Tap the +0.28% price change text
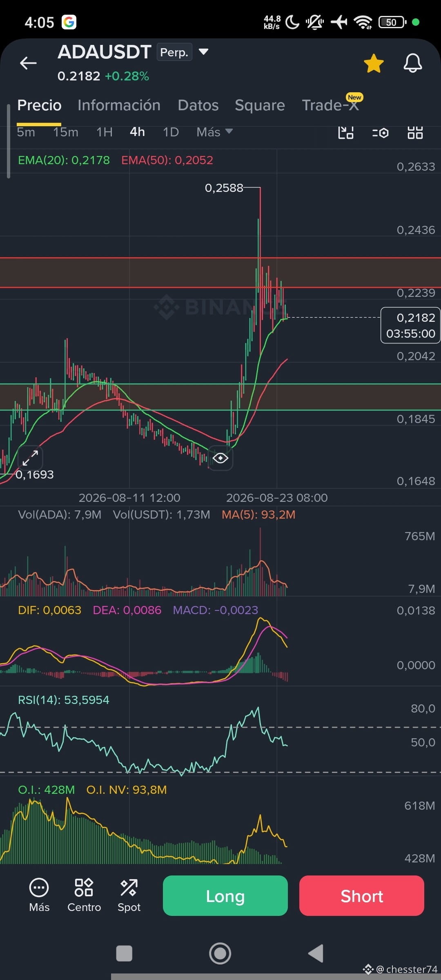This screenshot has width=441, height=980. tap(127, 76)
